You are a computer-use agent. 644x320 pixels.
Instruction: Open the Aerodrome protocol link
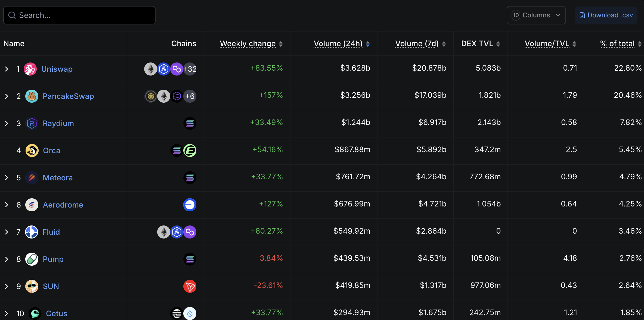[x=63, y=205]
